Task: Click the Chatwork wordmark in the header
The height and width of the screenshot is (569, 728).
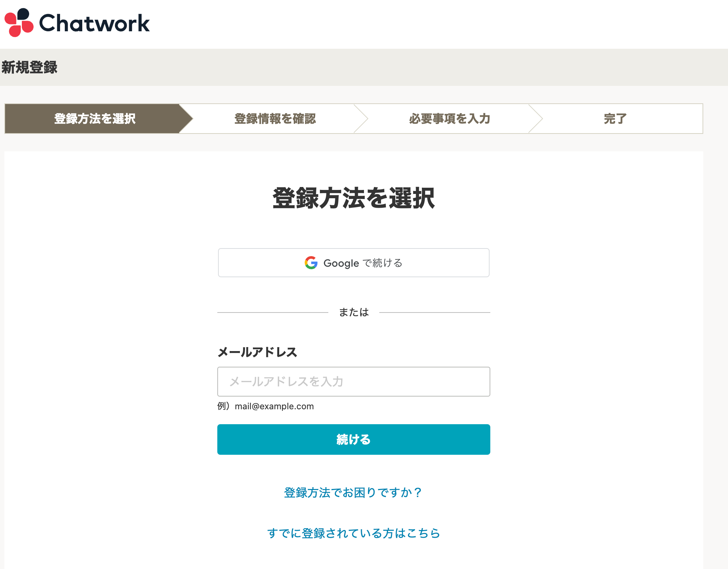Action: point(94,23)
